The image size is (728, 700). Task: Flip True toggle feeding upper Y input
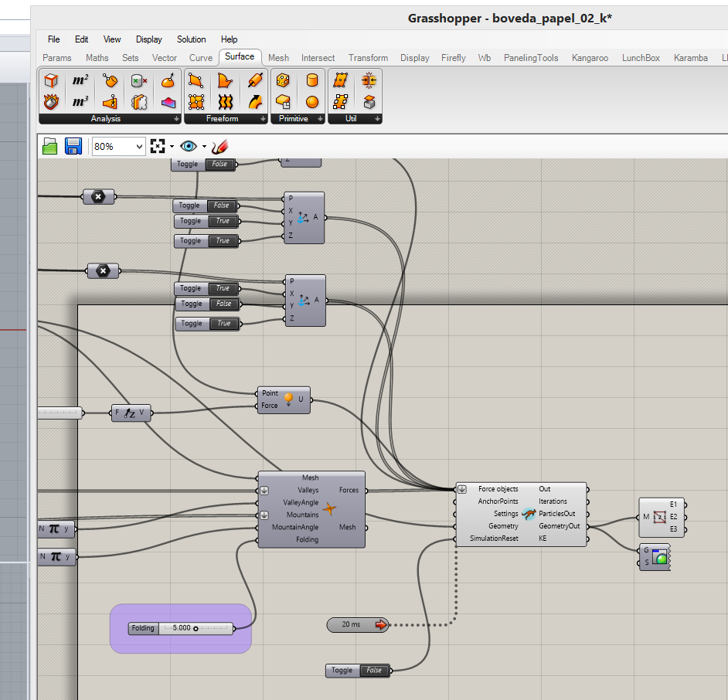[223, 221]
